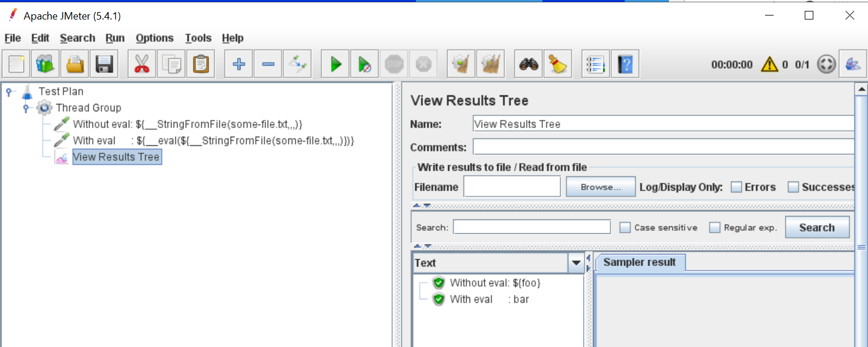Click the 0/1 thread count display
The image size is (868, 347).
point(802,65)
